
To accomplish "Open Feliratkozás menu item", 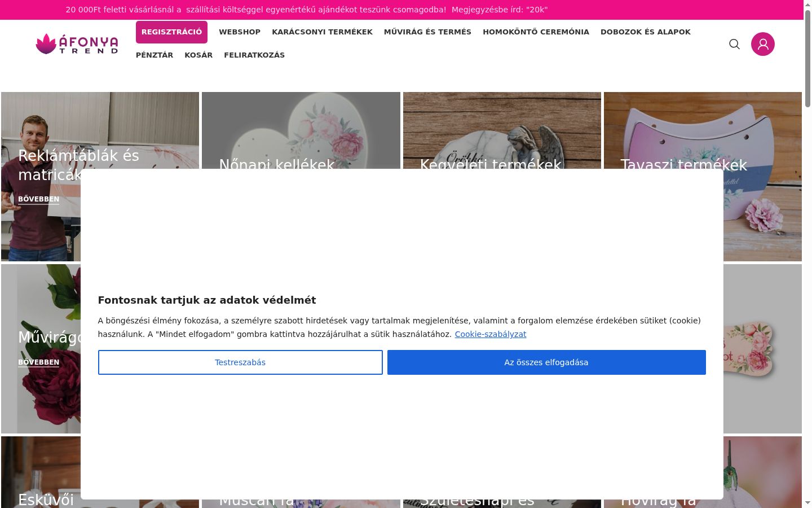I will coord(254,55).
